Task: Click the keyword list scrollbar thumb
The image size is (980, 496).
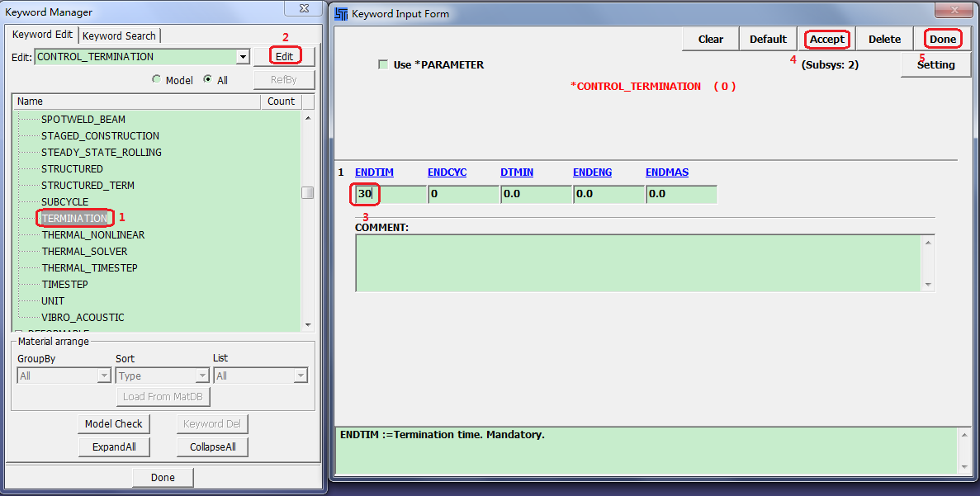Action: [307, 193]
